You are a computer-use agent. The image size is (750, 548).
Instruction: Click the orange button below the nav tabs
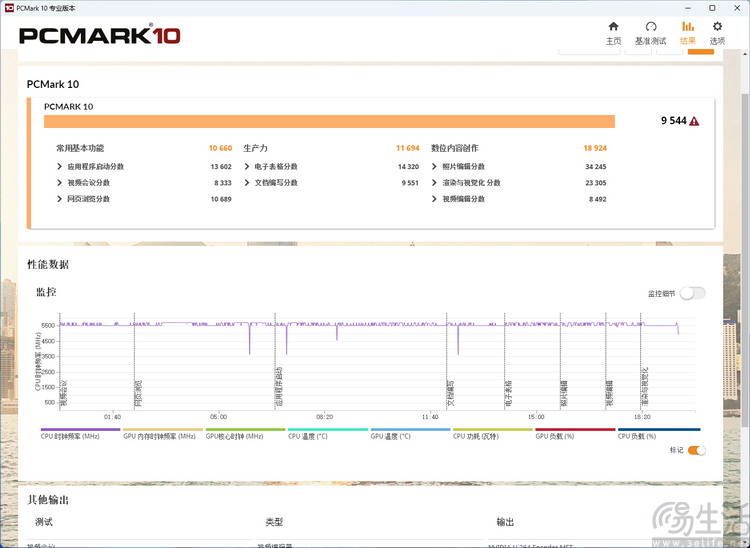point(701,51)
